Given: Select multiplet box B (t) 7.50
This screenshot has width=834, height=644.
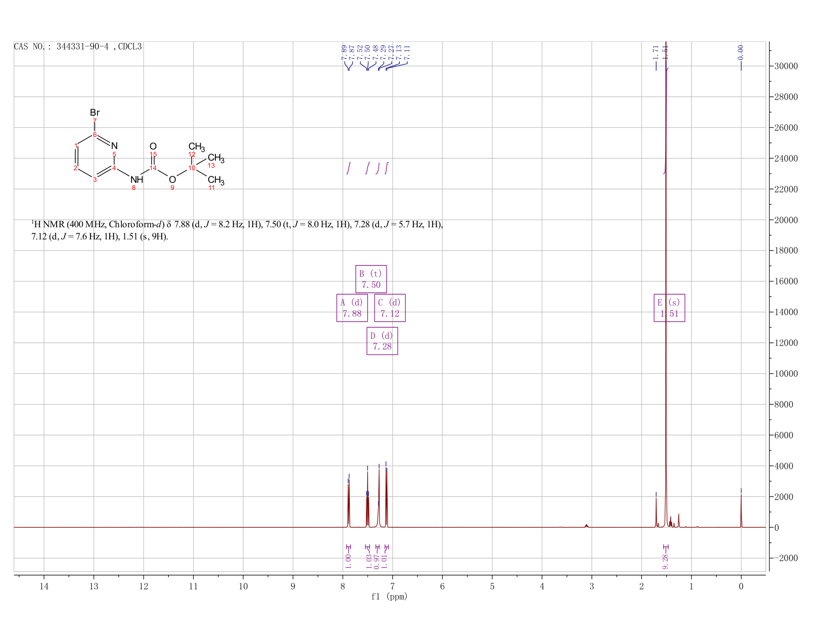Looking at the screenshot, I should 371,279.
